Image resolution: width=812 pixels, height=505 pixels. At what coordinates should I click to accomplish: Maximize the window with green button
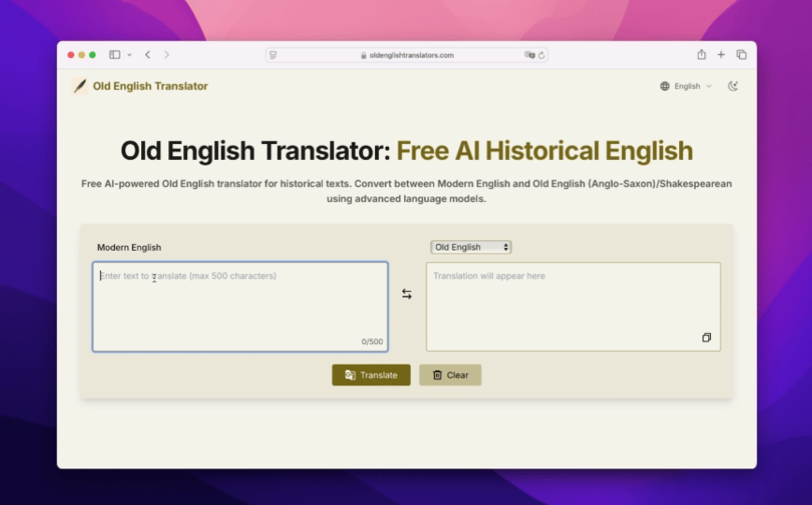pyautogui.click(x=93, y=55)
